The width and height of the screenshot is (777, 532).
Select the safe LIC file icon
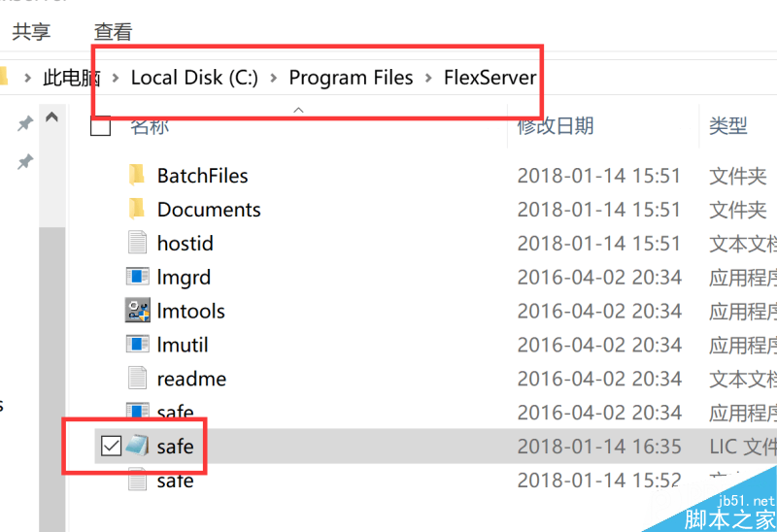137,446
